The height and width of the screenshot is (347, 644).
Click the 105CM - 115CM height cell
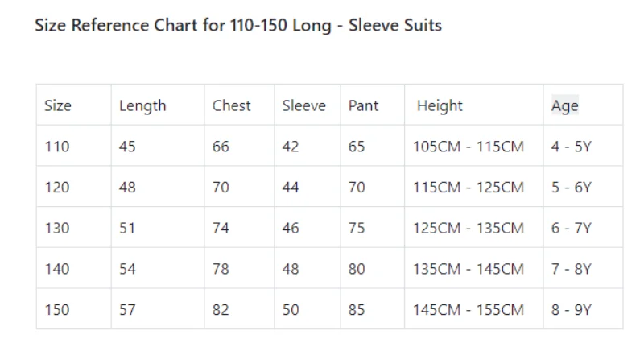pyautogui.click(x=469, y=147)
